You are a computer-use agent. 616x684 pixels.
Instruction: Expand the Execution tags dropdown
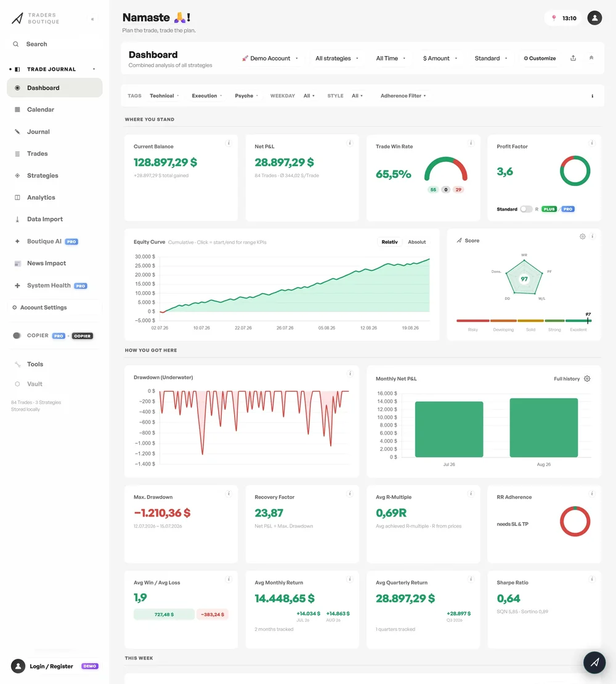click(207, 96)
